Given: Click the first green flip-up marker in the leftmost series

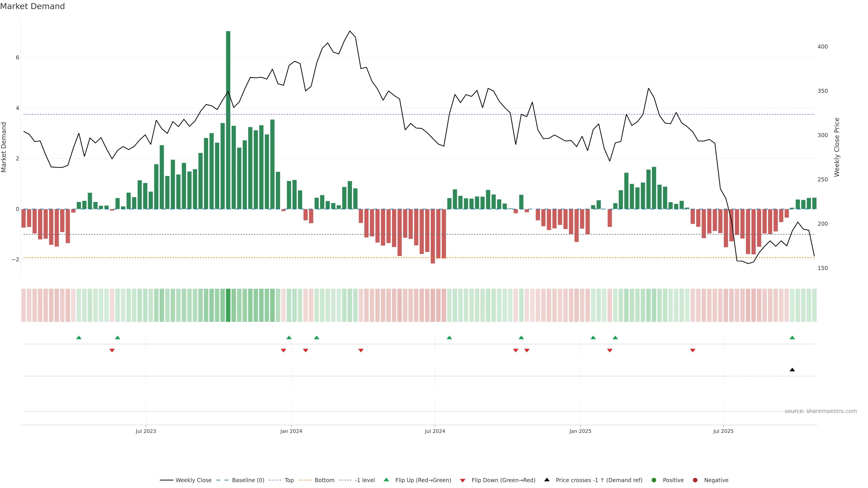Looking at the screenshot, I should [79, 338].
